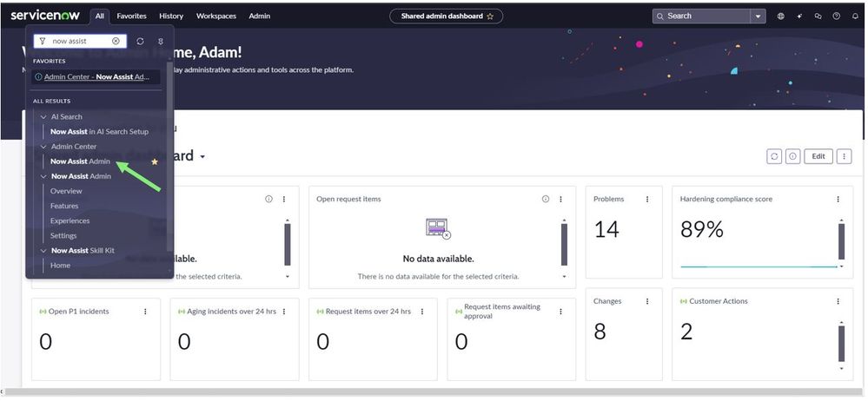
Task: Open Admin Center - Now Assist favorite link
Action: (96, 77)
